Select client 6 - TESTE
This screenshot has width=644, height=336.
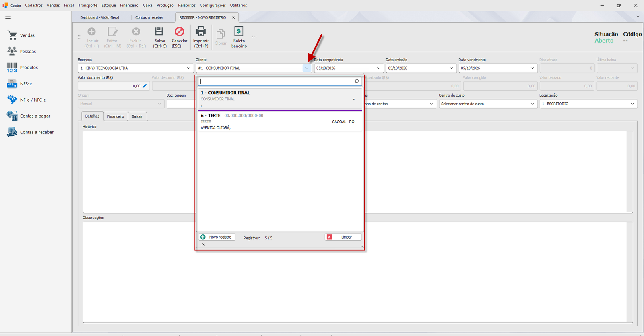(x=280, y=121)
